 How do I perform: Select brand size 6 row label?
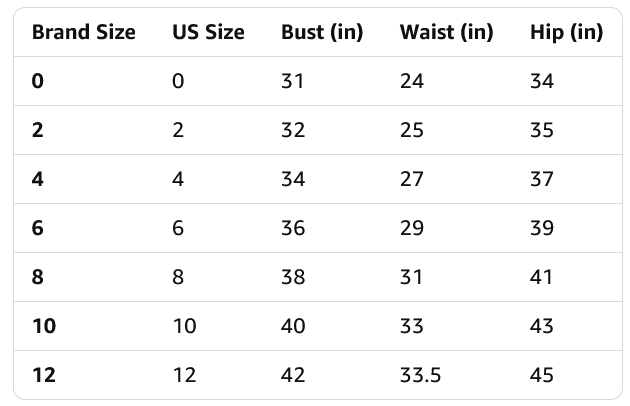[x=38, y=228]
